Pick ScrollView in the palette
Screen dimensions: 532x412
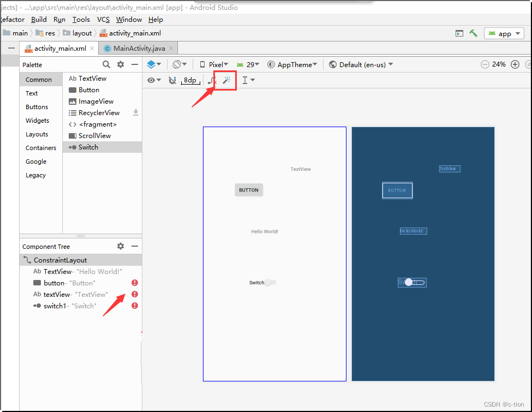102,136
